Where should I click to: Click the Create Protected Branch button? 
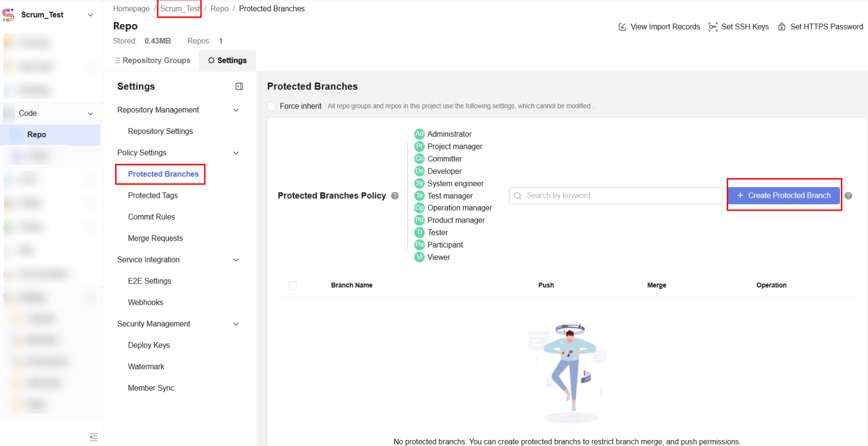click(784, 195)
